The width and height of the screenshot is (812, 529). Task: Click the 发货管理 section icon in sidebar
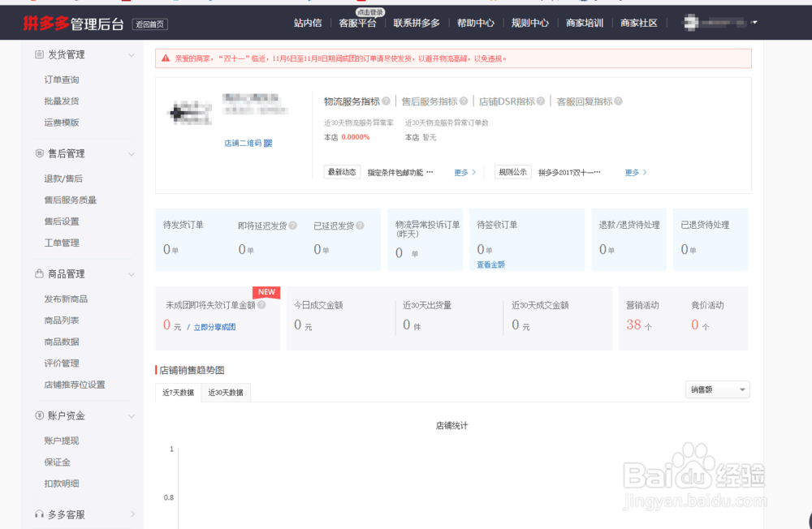(x=39, y=54)
